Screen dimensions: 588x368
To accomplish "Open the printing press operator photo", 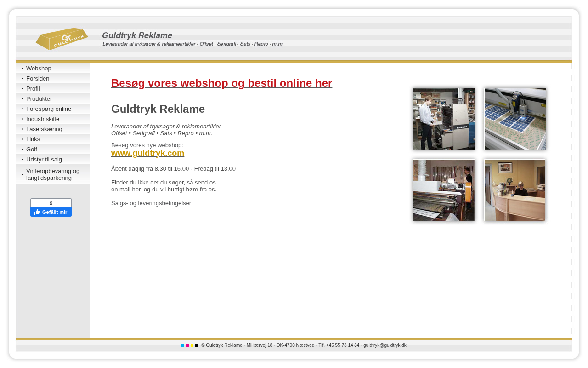I will coord(444,119).
